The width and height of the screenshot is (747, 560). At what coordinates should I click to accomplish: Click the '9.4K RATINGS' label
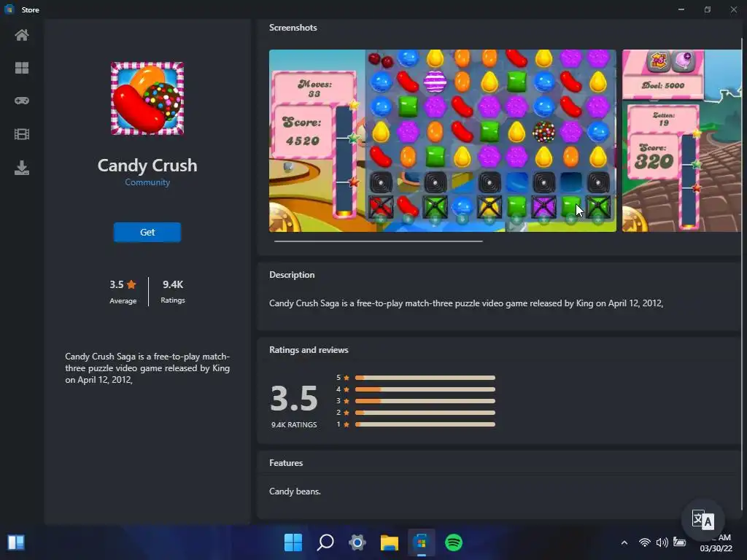(x=294, y=425)
